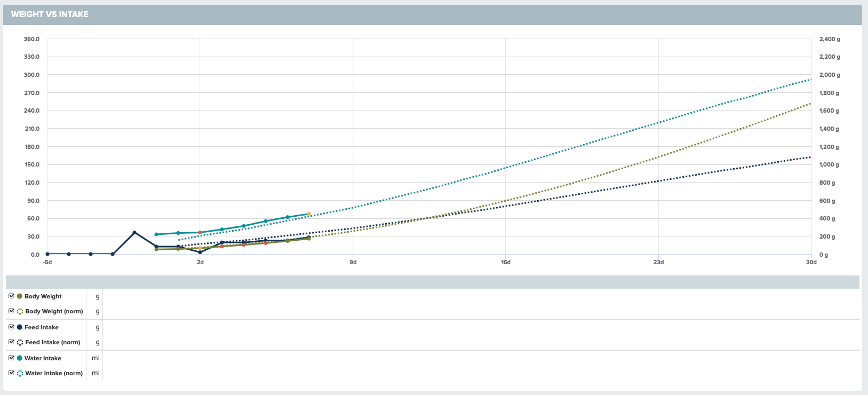Viewport: 868px width, 395px height.
Task: Click the 2,400 g right axis value
Action: 830,39
